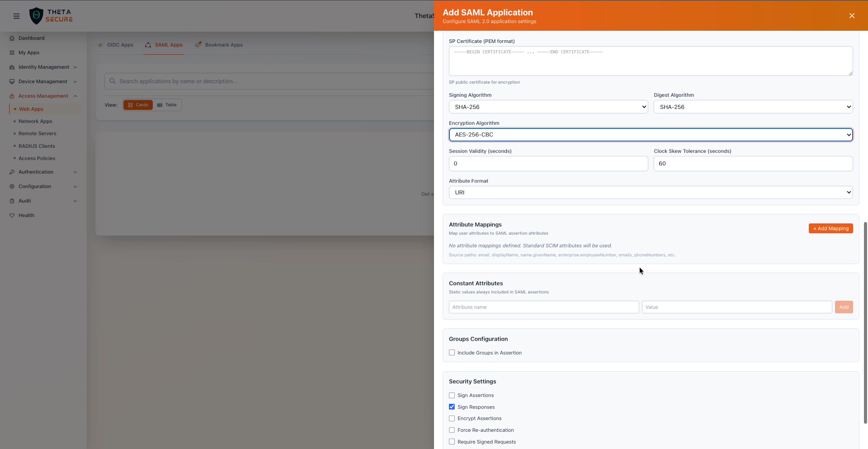Viewport: 868px width, 449px height.
Task: Open the Signing Algorithm dropdown
Action: click(548, 107)
